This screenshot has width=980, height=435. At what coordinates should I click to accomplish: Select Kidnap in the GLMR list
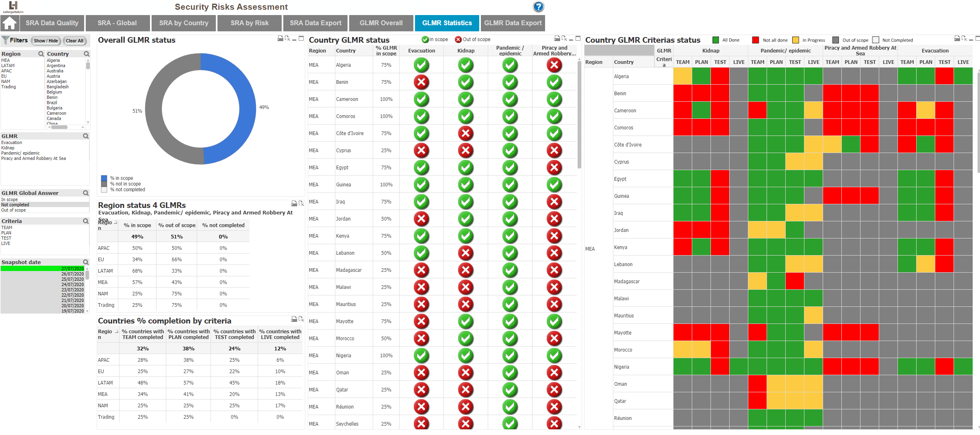[8, 148]
